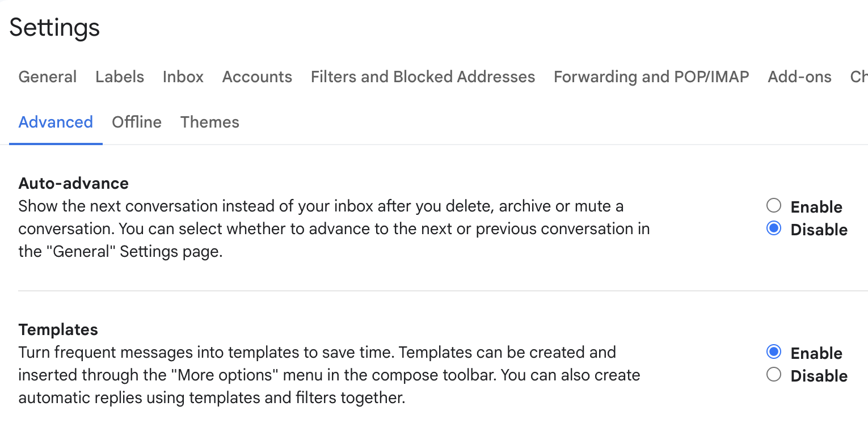This screenshot has width=868, height=432.
Task: Open the General settings tab
Action: pyautogui.click(x=48, y=77)
